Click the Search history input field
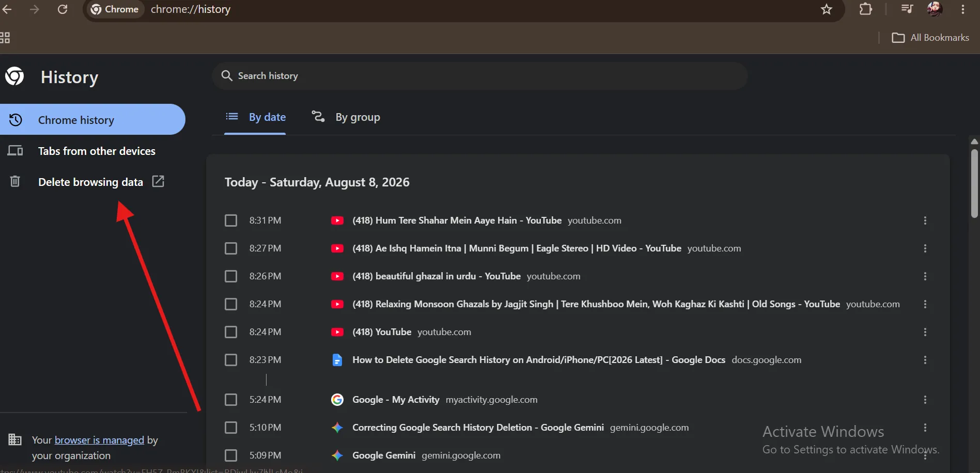This screenshot has height=473, width=980. tap(480, 76)
